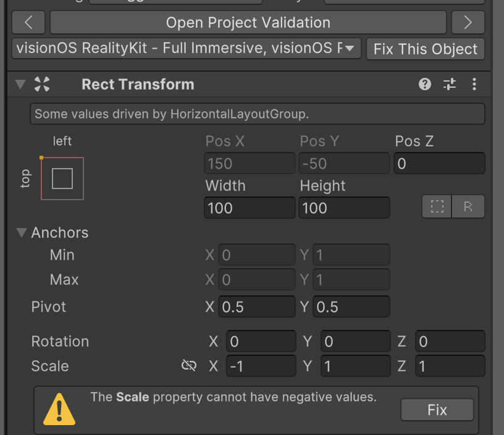The height and width of the screenshot is (435, 504).
Task: Click the Width value field
Action: (250, 208)
